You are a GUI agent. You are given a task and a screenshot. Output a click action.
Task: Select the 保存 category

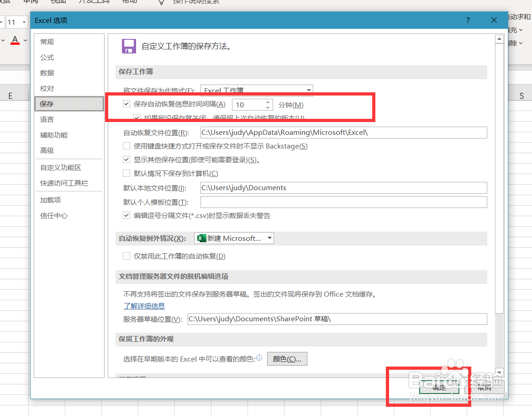click(69, 104)
